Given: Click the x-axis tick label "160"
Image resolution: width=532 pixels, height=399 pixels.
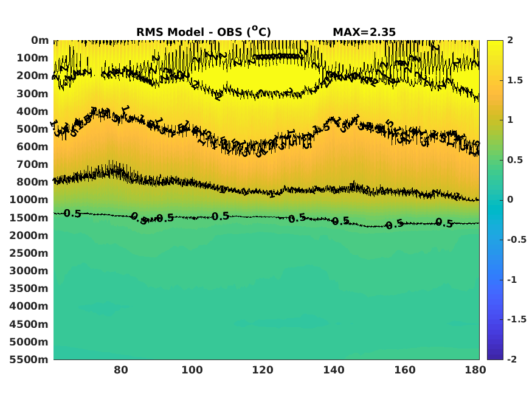Looking at the screenshot, I should pos(405,370).
